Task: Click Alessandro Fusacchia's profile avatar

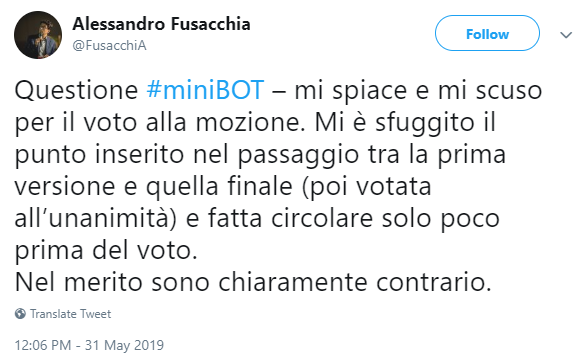Action: [x=38, y=35]
